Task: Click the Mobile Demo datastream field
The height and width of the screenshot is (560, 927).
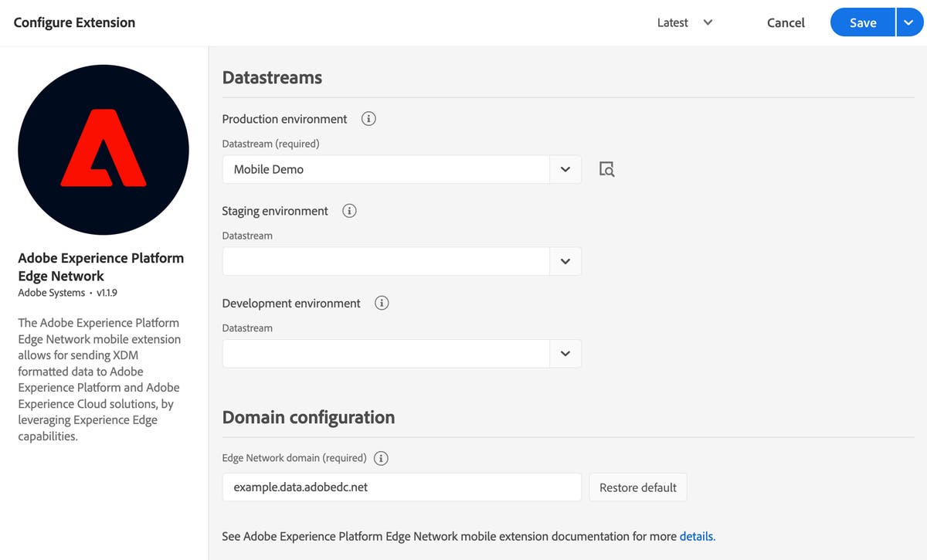Action: click(x=386, y=169)
